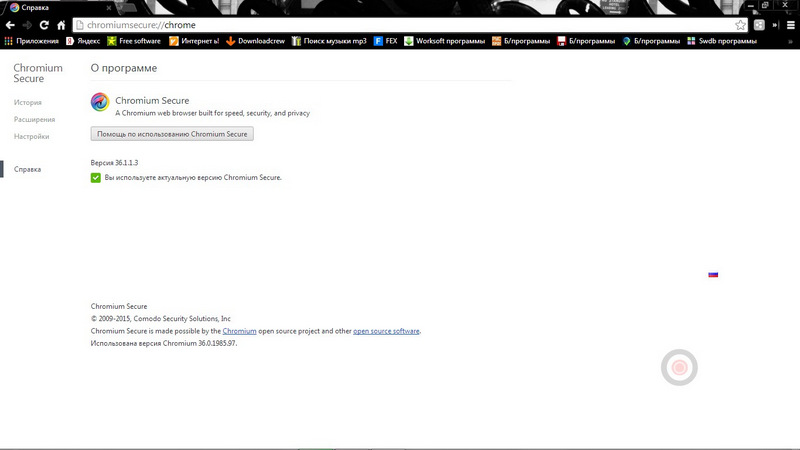Click the Версия 36.1.1.3 text
Screen dimensions: 800x450
[114, 163]
